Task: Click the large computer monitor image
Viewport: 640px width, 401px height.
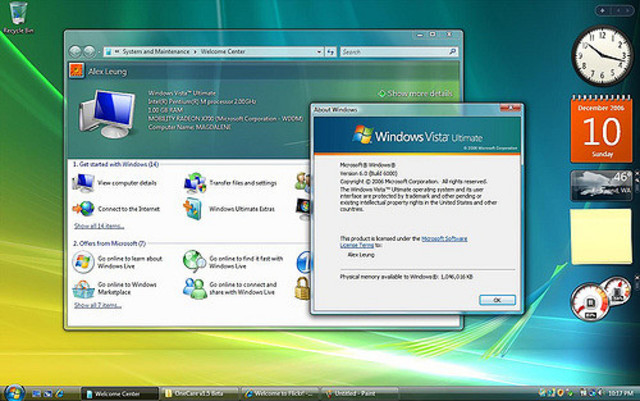Action: 107,114
